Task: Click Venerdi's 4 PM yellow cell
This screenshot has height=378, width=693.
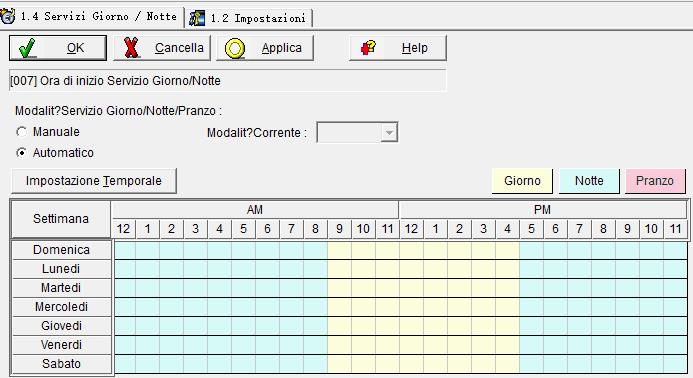Action: tap(507, 345)
